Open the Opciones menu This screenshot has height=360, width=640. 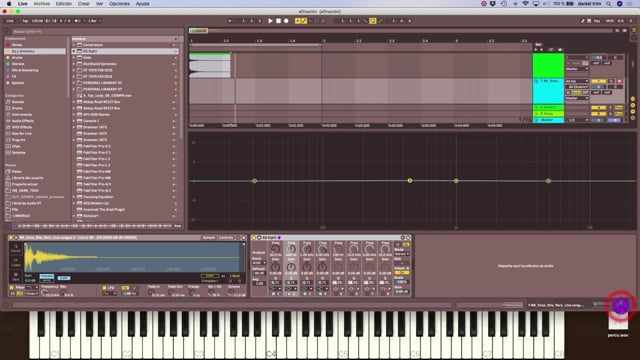(x=119, y=4)
